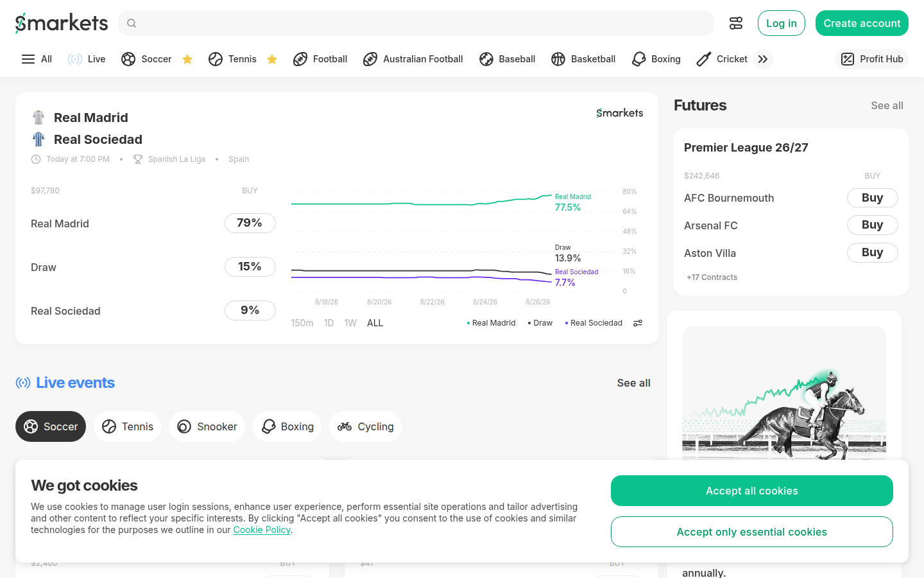This screenshot has height=578, width=924.
Task: Accept all cookies
Action: 752,491
